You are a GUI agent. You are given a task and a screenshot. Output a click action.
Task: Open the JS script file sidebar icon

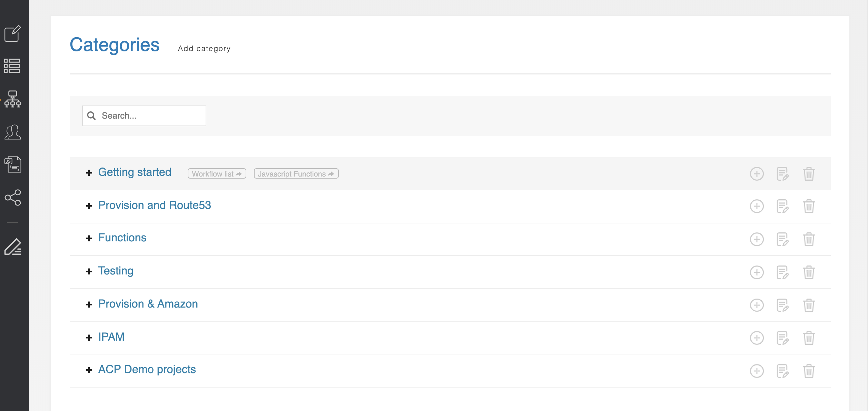[x=13, y=164]
